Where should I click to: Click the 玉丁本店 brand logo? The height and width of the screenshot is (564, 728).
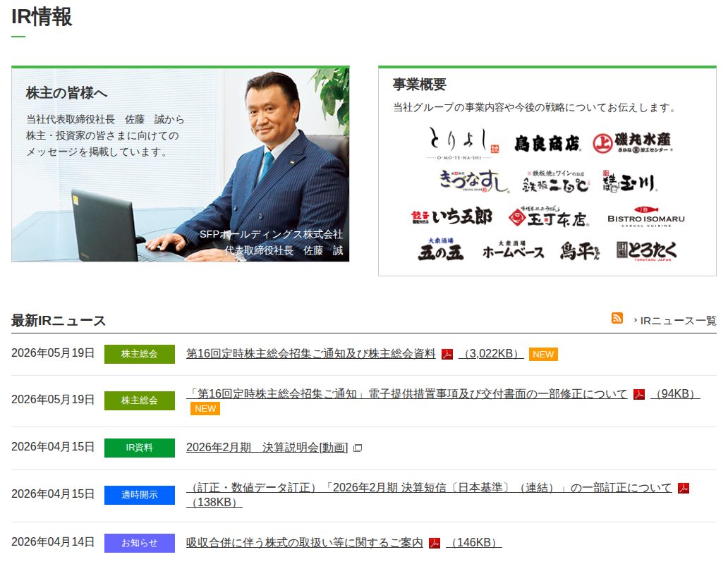coord(548,216)
